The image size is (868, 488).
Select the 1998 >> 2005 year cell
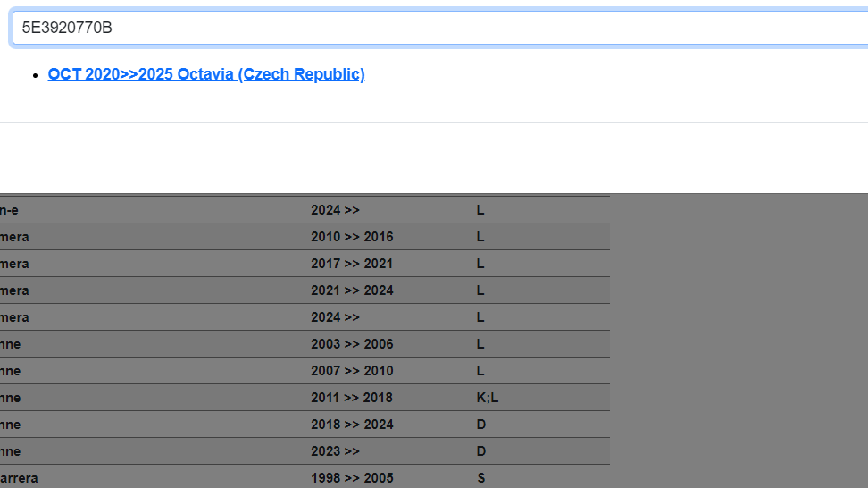(352, 478)
